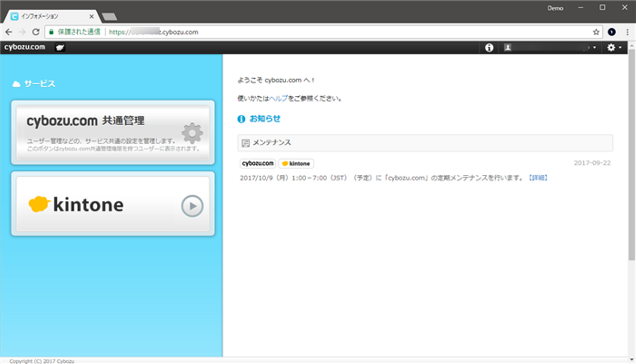Click the メンテナンス section header
The image size is (636, 364).
click(x=425, y=143)
